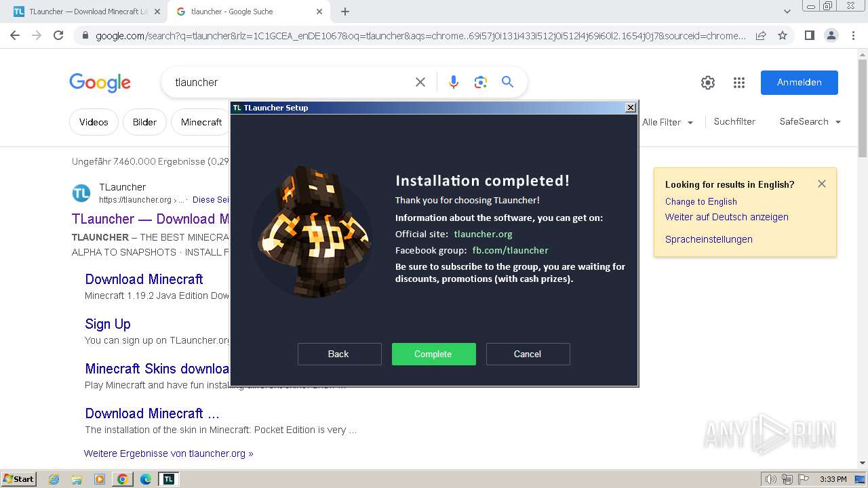
Task: Click the taskbar clock showing 3:33 PM
Action: tap(833, 479)
